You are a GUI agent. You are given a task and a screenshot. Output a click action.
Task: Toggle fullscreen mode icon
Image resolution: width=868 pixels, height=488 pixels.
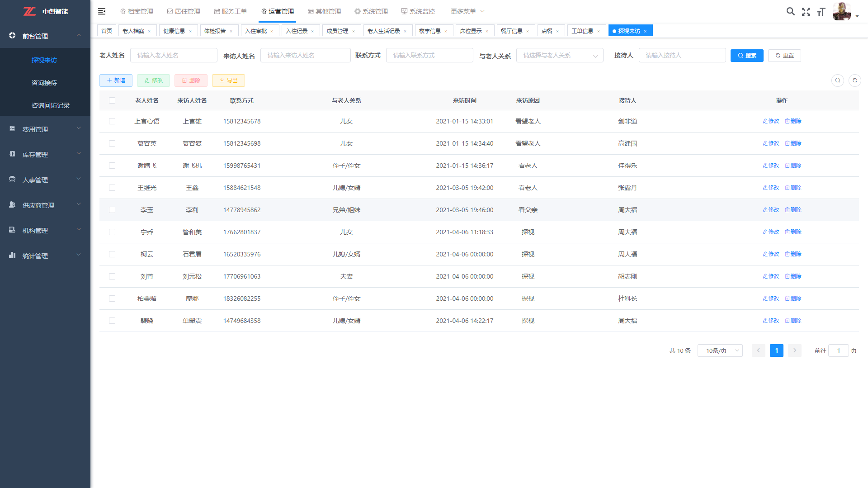pos(806,12)
